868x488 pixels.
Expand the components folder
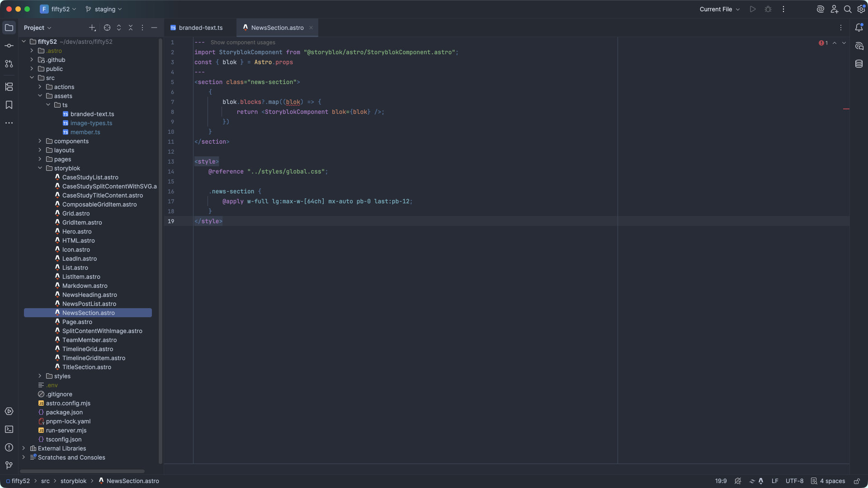[x=40, y=141]
